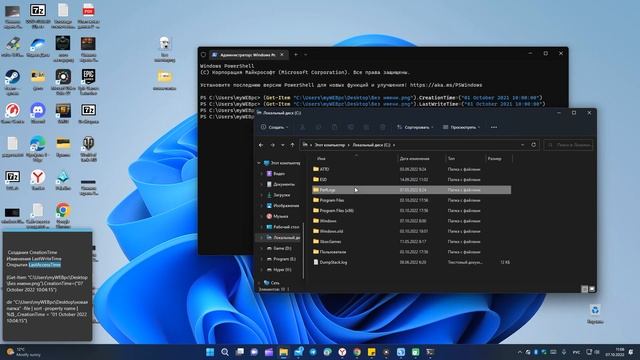Go up one folder level in Explorer
This screenshot has height=360, width=640.
tap(292, 145)
